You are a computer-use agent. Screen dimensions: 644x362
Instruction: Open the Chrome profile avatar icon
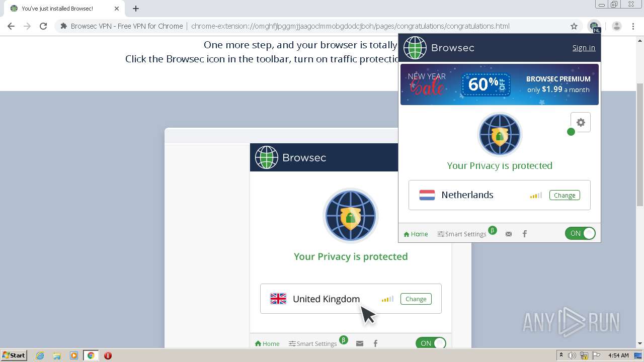pos(617,26)
